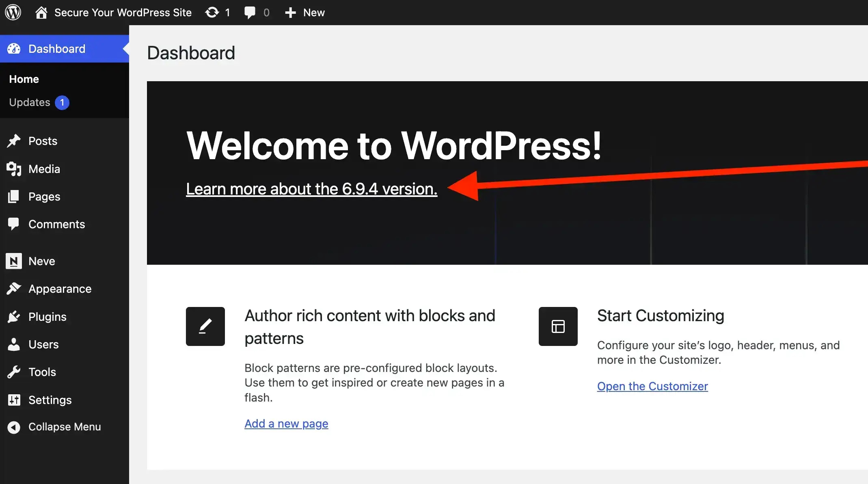Open Secure Your WordPress Site link
Image resolution: width=868 pixels, height=484 pixels.
123,13
